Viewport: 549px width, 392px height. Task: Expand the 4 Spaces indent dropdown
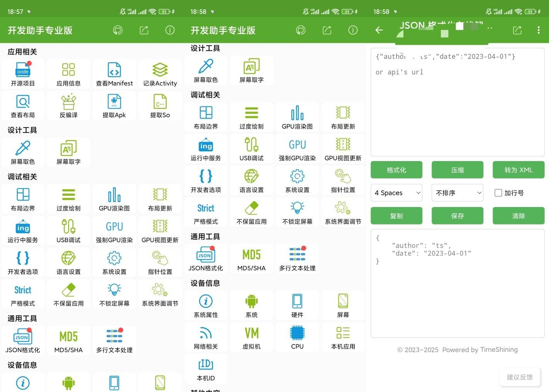396,193
